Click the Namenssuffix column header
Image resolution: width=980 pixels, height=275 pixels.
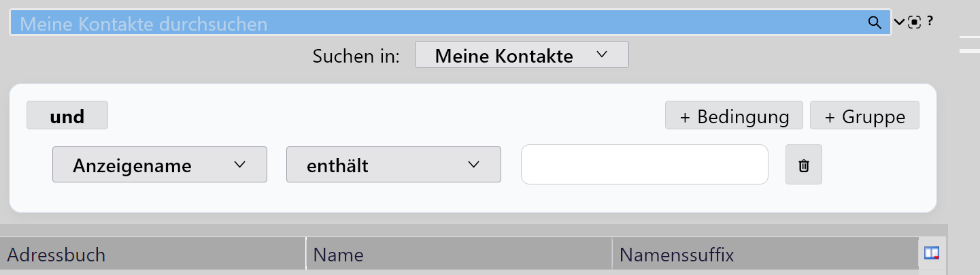(765, 255)
